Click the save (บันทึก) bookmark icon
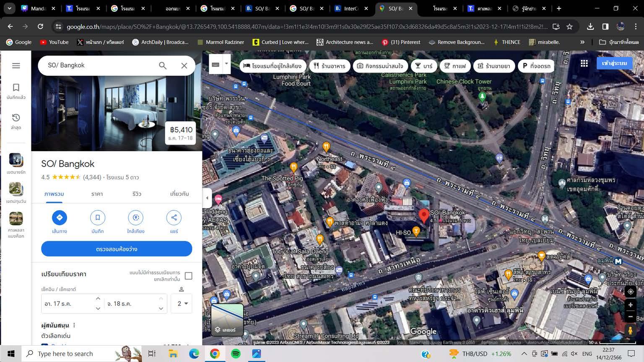 point(98,217)
